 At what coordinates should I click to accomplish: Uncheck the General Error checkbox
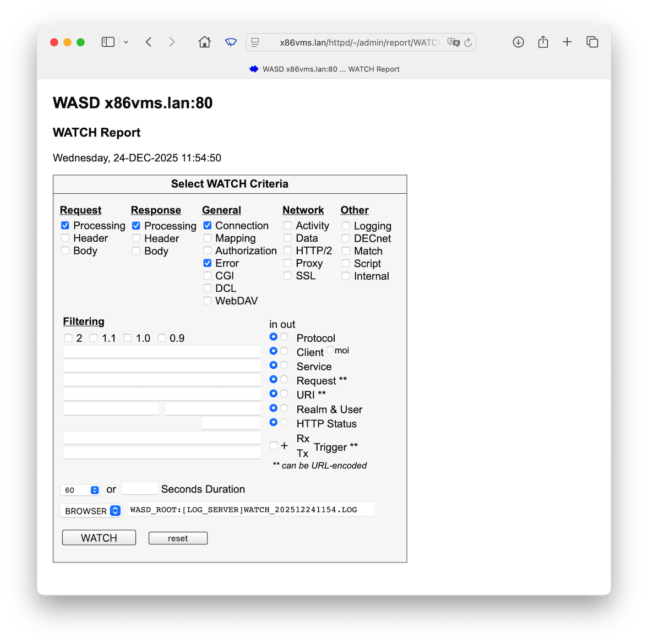208,263
